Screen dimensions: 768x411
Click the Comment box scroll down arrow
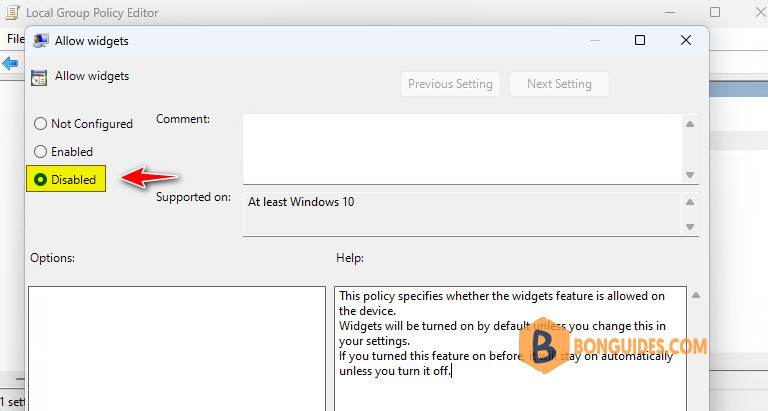coord(690,175)
